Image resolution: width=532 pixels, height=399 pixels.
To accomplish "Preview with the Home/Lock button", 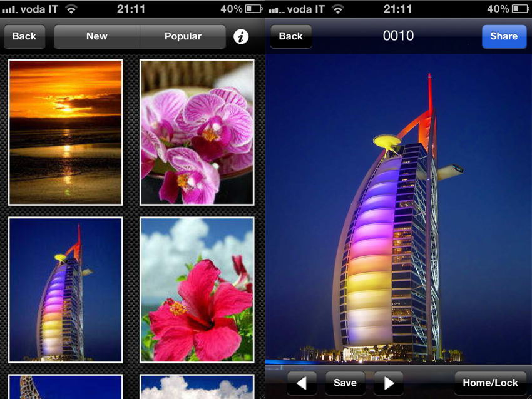I will pyautogui.click(x=490, y=383).
